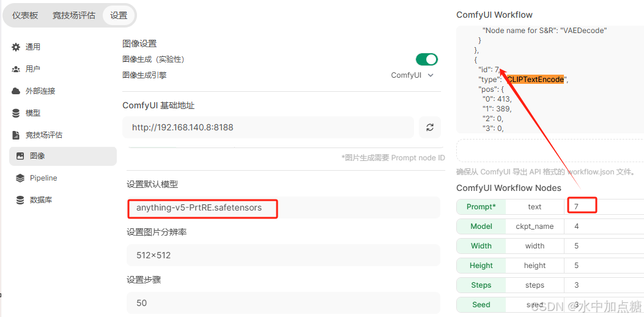The image size is (644, 317).
Task: Switch to the 仪表板 tab
Action: pos(25,16)
